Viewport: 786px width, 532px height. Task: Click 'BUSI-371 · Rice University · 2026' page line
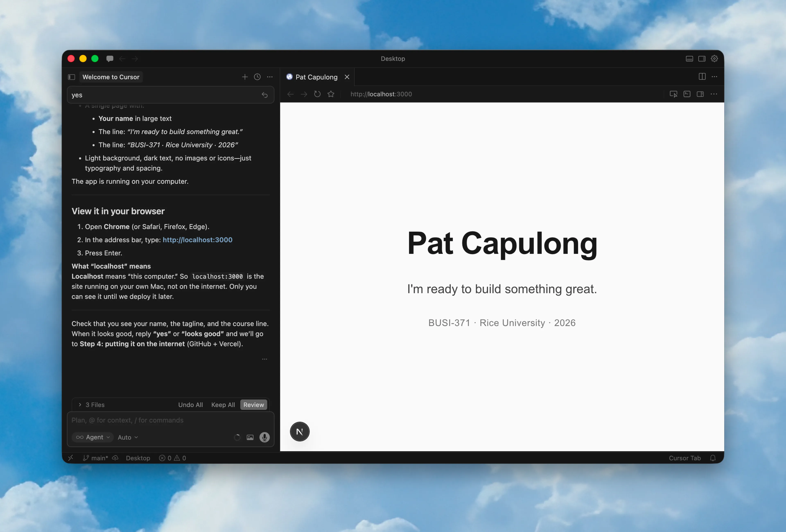pyautogui.click(x=502, y=323)
